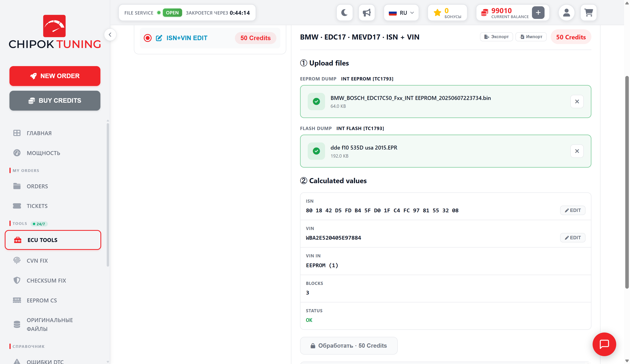Click the 50 Credits badge in the header
Screen dimensions: 630x364
571,37
